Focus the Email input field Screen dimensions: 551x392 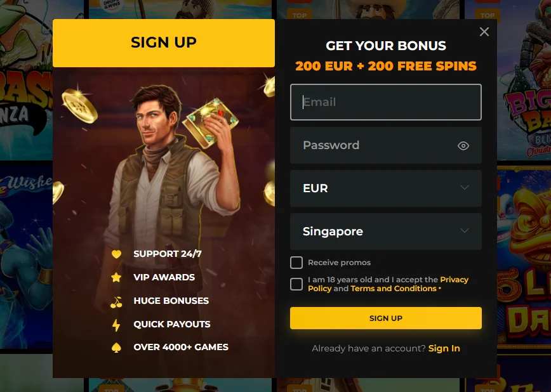tap(386, 102)
